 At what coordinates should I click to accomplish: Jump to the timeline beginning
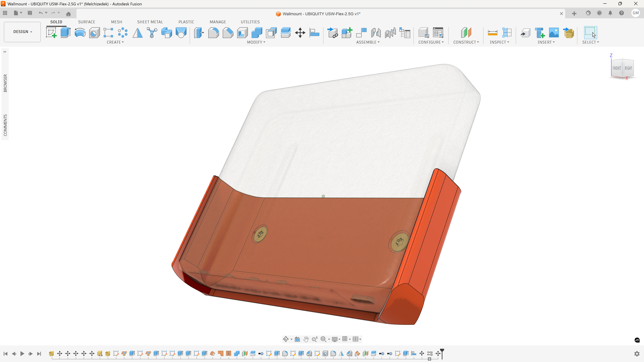[6, 353]
